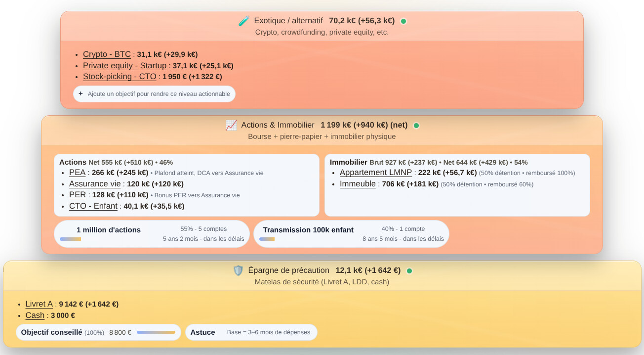
Task: Click the shield icon beside Épargne de précaution
Action: coord(238,270)
